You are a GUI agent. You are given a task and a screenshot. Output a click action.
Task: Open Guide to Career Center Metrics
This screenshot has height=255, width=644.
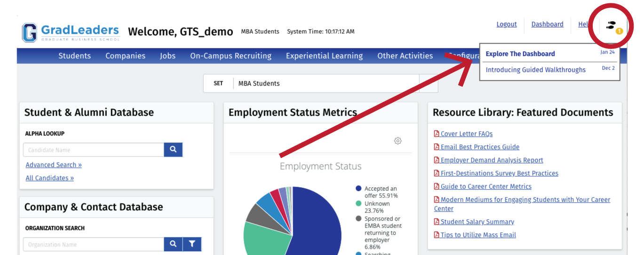point(486,187)
